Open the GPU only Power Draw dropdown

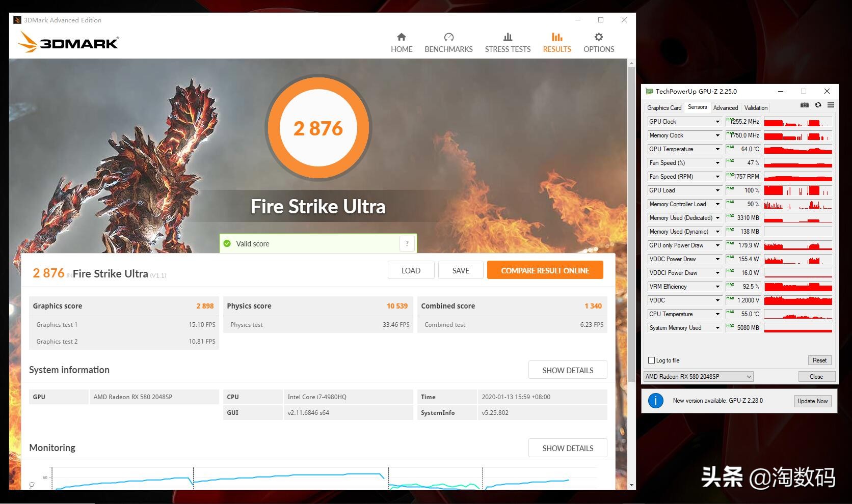pyautogui.click(x=717, y=245)
